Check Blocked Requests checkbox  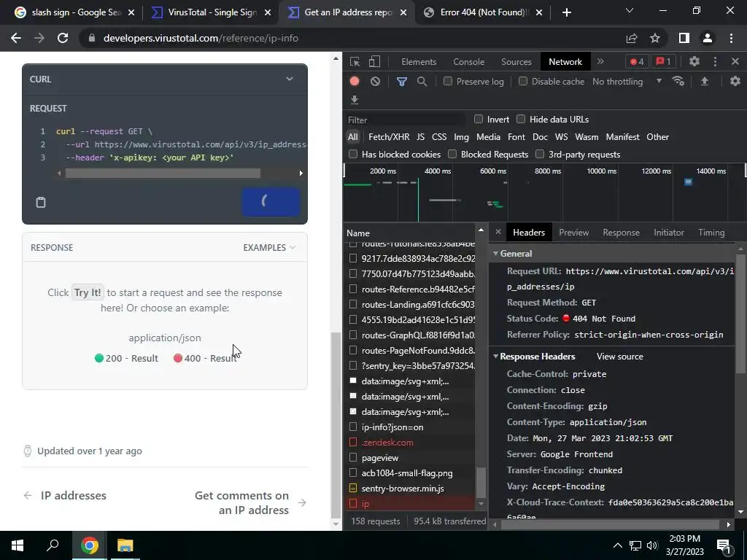[x=452, y=154]
